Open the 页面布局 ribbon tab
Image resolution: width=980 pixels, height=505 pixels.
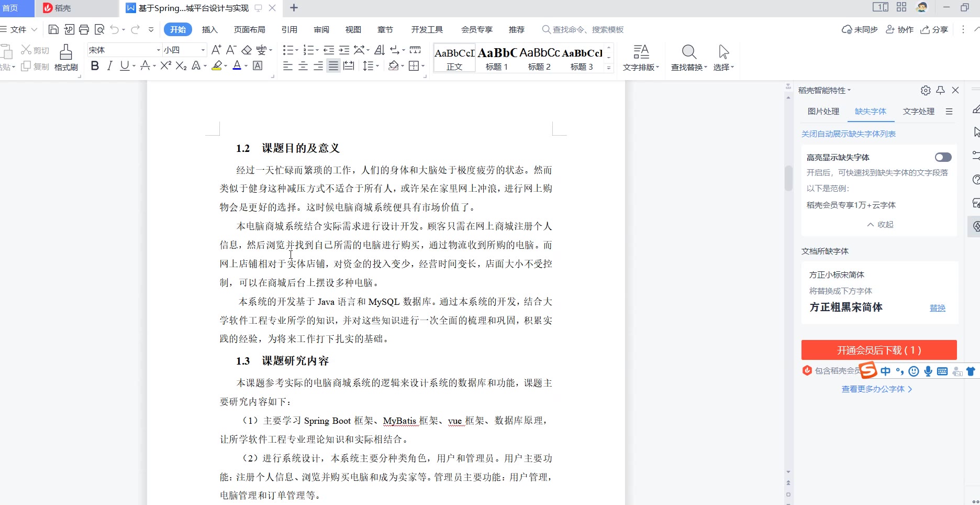click(250, 29)
